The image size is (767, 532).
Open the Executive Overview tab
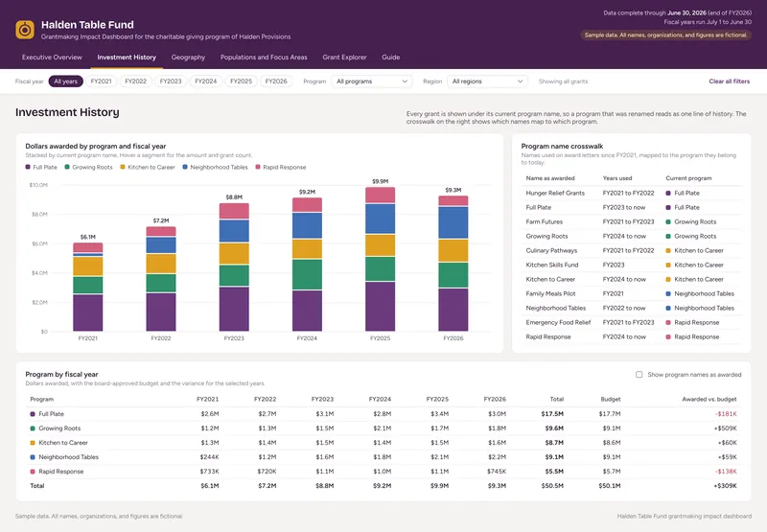[x=52, y=58]
